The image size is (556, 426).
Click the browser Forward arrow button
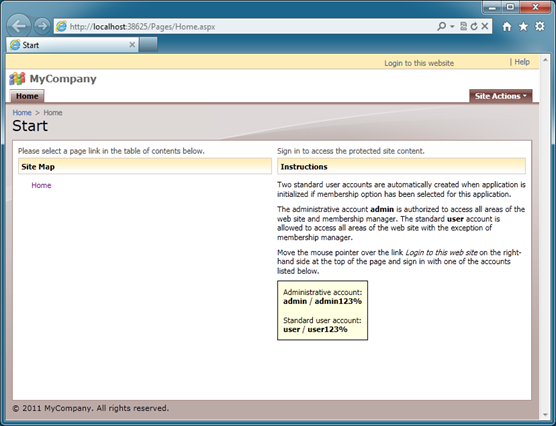42,26
